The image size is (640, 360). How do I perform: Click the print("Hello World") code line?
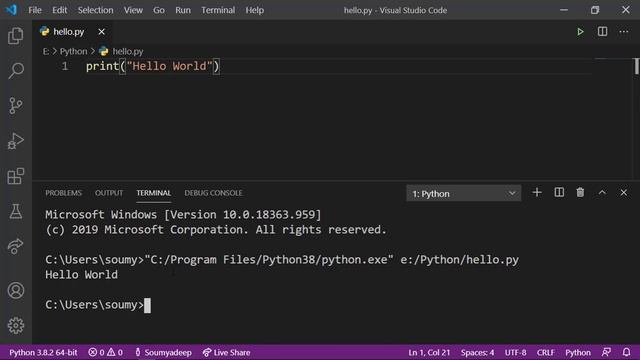coord(153,66)
